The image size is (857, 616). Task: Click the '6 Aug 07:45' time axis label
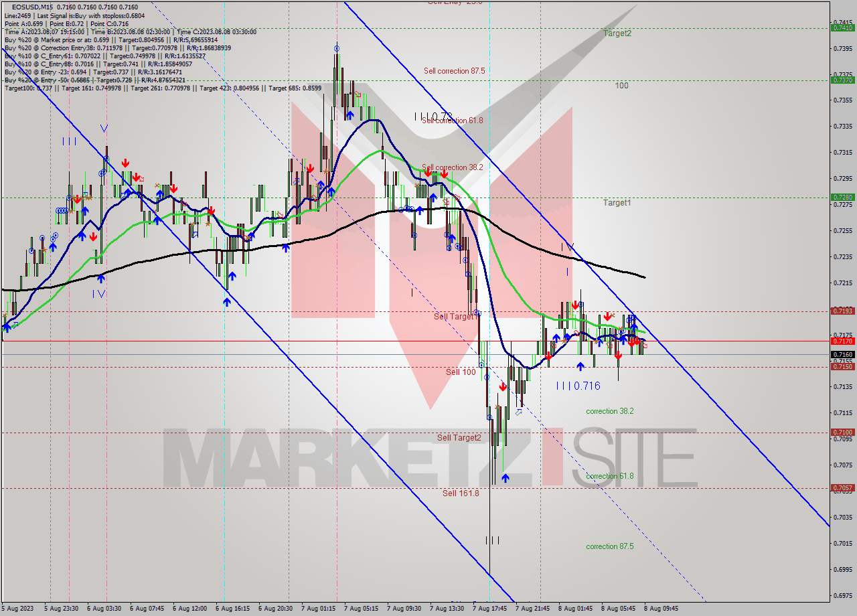click(147, 609)
